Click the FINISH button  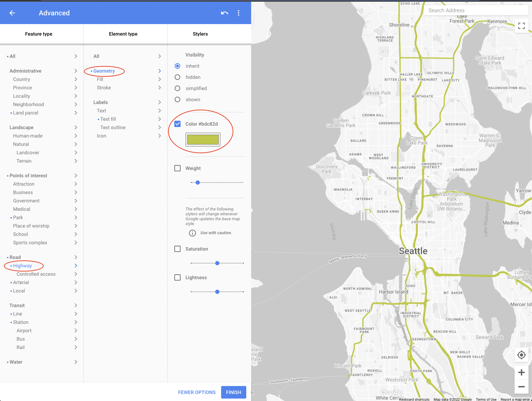(233, 392)
